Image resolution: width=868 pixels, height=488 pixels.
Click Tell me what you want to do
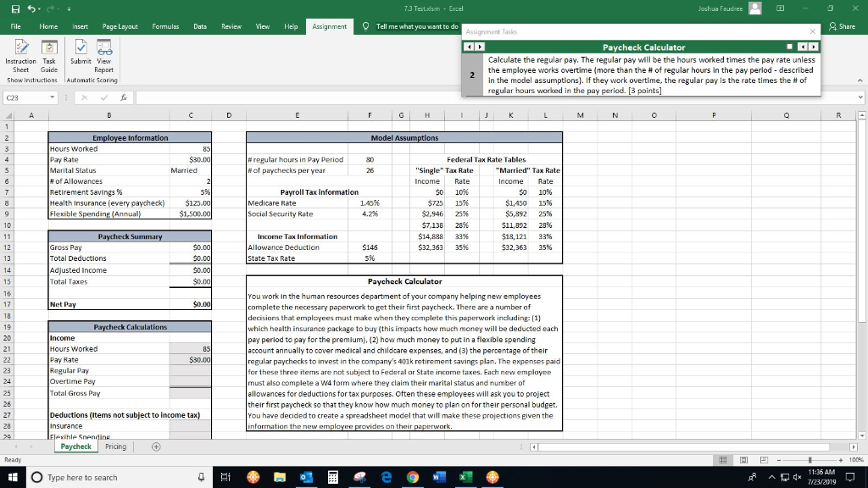coord(417,26)
